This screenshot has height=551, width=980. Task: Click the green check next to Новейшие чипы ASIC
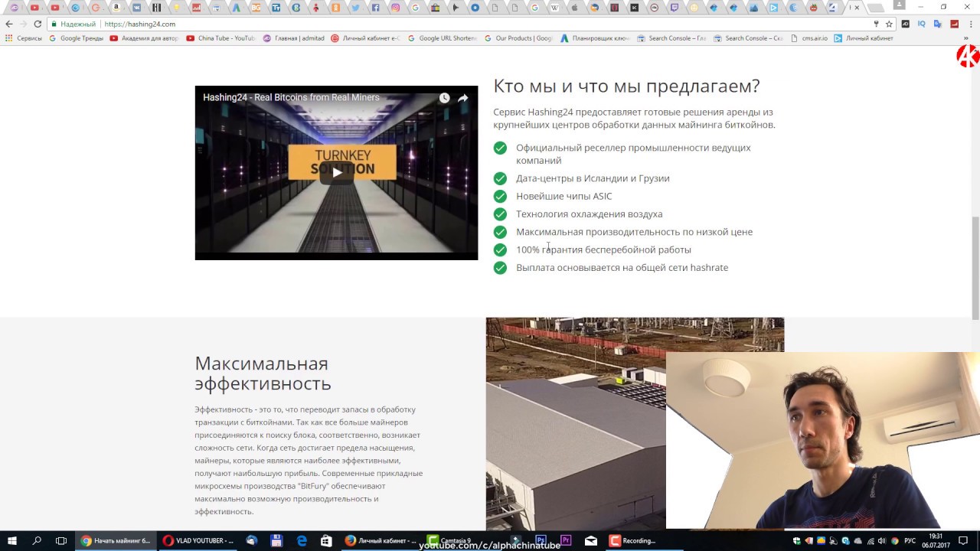click(x=500, y=196)
